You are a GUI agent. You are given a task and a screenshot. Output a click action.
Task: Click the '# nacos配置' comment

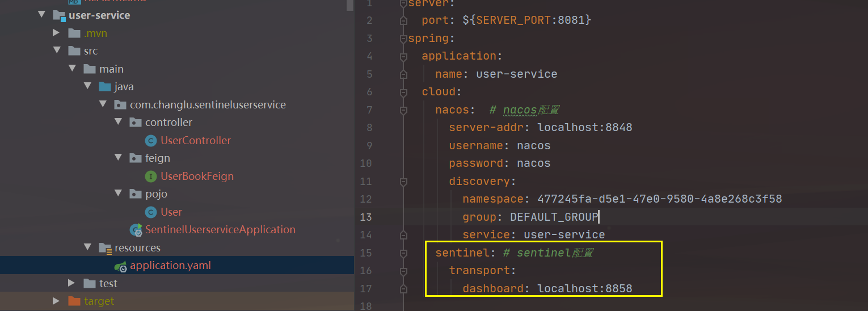(524, 110)
